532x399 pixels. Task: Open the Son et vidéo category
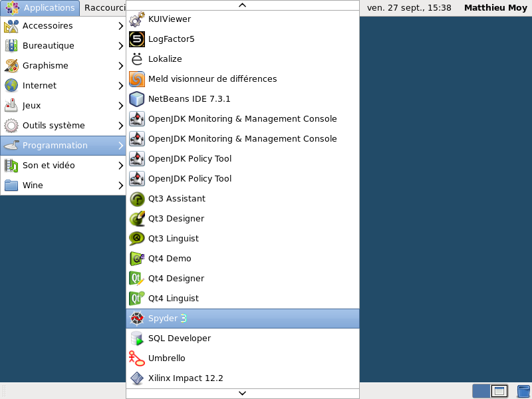pos(63,166)
